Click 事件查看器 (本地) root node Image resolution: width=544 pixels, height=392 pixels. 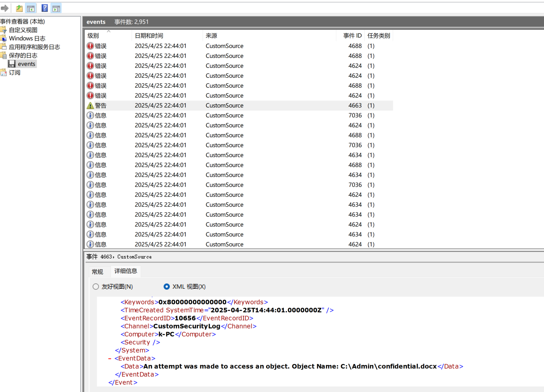[x=22, y=21]
